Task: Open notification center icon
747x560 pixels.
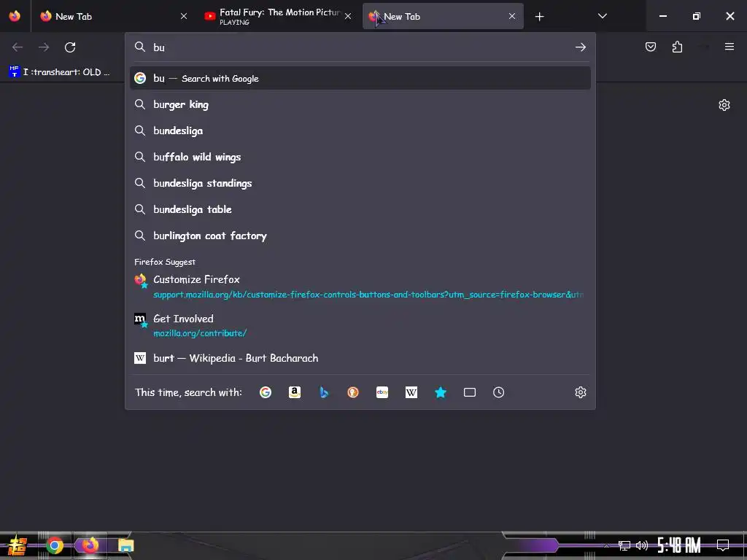Action: coord(723,545)
